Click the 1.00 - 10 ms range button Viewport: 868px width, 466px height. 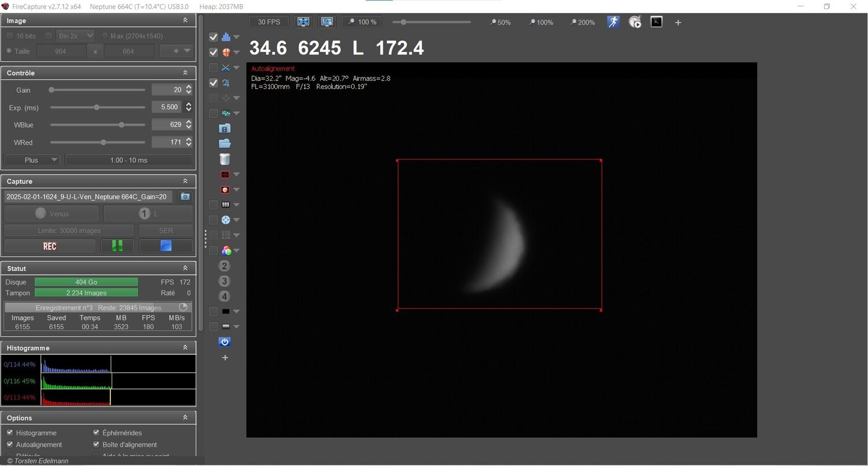tap(128, 160)
